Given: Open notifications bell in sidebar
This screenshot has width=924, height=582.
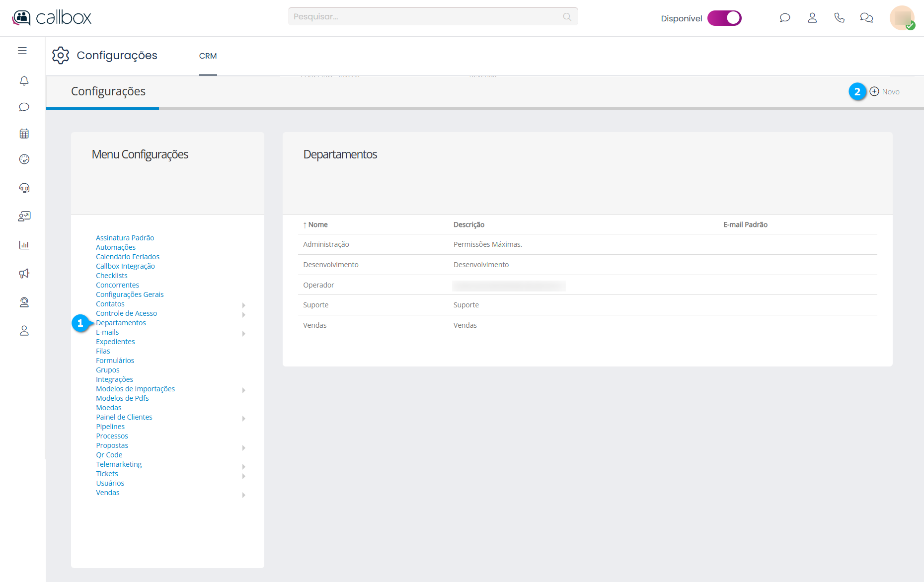Looking at the screenshot, I should [24, 80].
